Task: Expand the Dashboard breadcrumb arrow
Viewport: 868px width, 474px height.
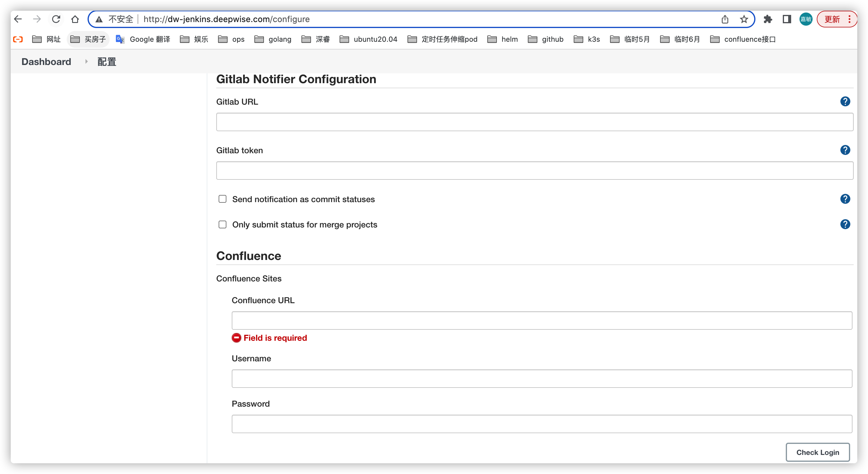Action: (x=86, y=61)
